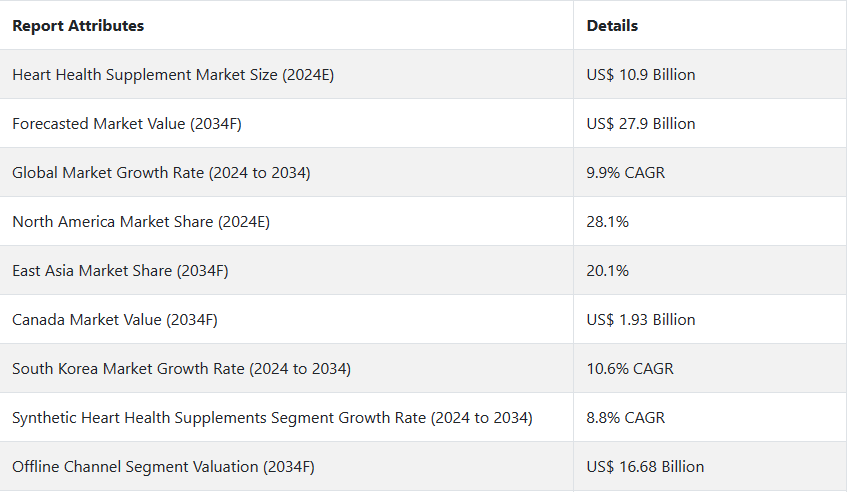The image size is (848, 492).
Task: Select Forecasted Market Value (2034F) cell
Action: click(x=127, y=124)
